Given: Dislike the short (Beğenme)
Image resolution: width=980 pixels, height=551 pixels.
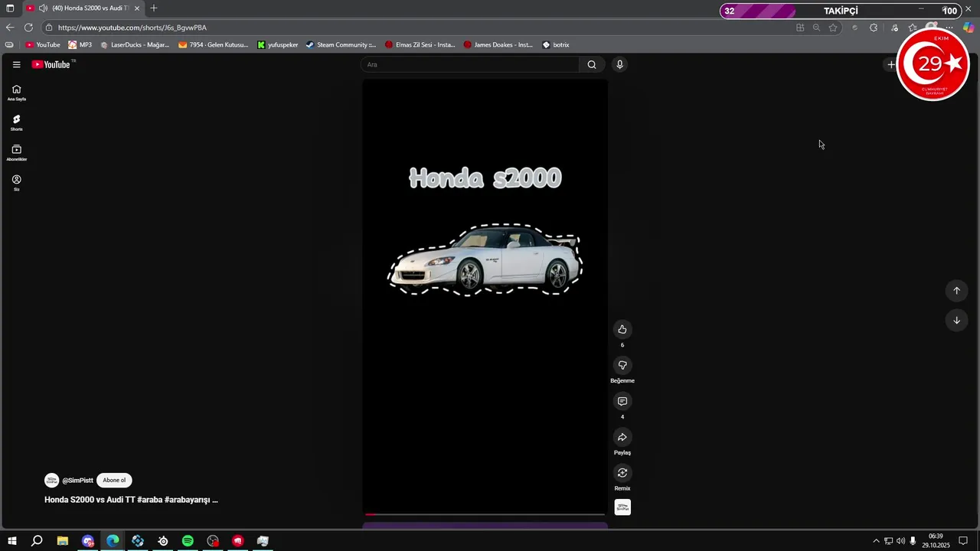Looking at the screenshot, I should tap(622, 365).
